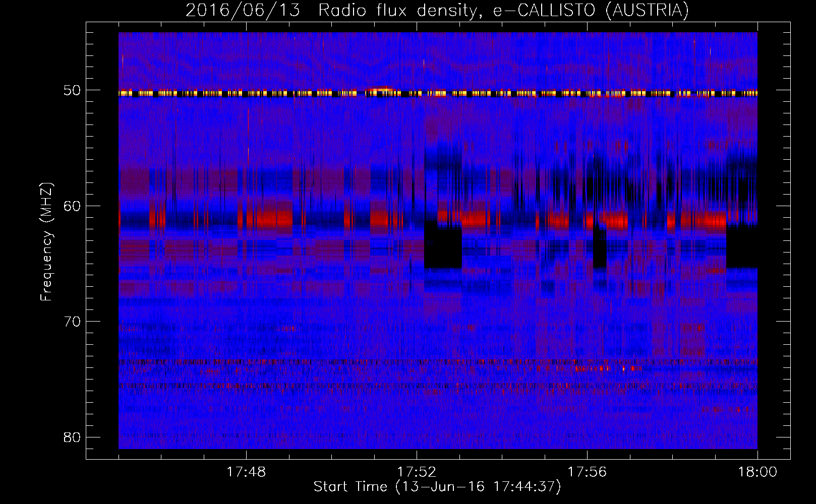The height and width of the screenshot is (504, 816).
Task: Click the 50 frequency tick label
Action: [72, 91]
